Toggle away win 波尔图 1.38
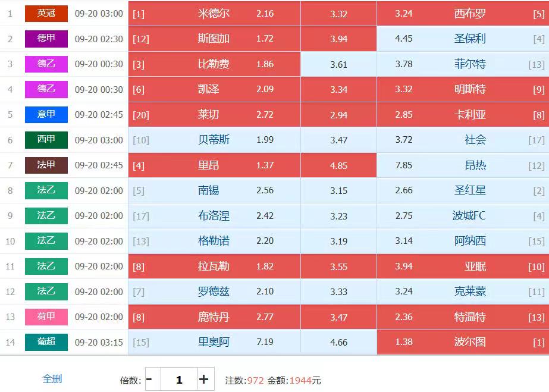This screenshot has width=549, height=392. [x=463, y=342]
